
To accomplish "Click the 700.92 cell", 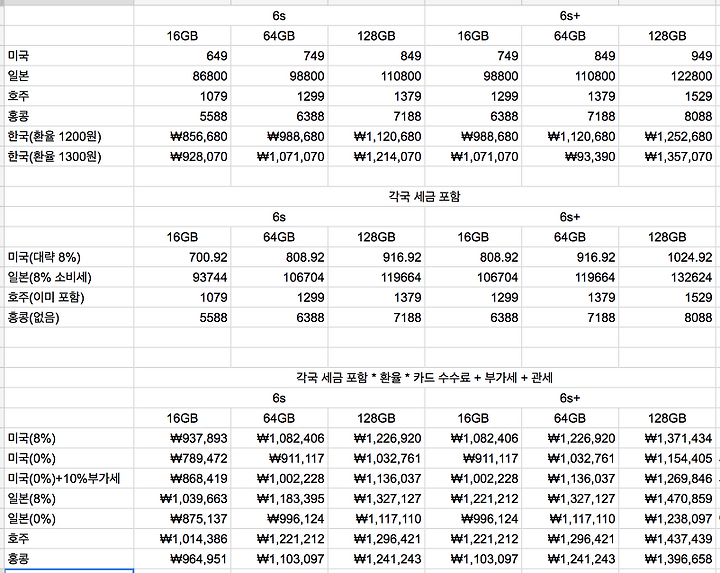I will pos(182,257).
